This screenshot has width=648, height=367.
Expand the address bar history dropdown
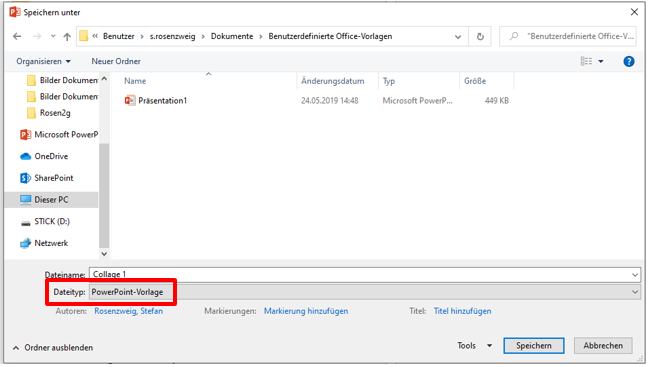point(458,36)
